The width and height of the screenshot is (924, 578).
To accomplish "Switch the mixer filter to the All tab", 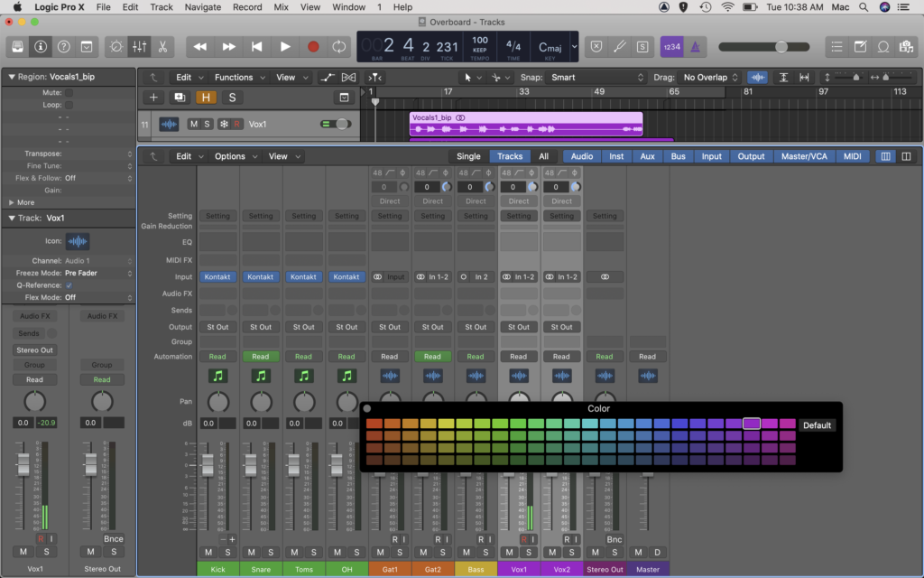I will (x=543, y=155).
